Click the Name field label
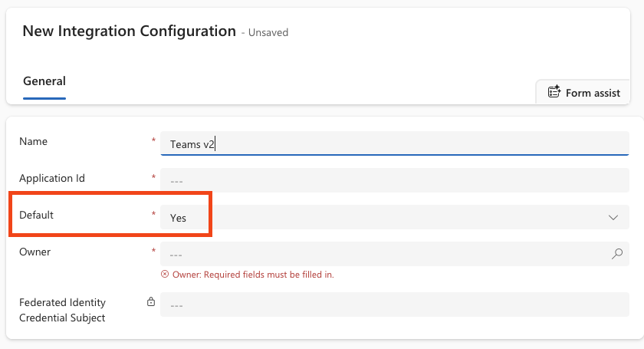 33,141
